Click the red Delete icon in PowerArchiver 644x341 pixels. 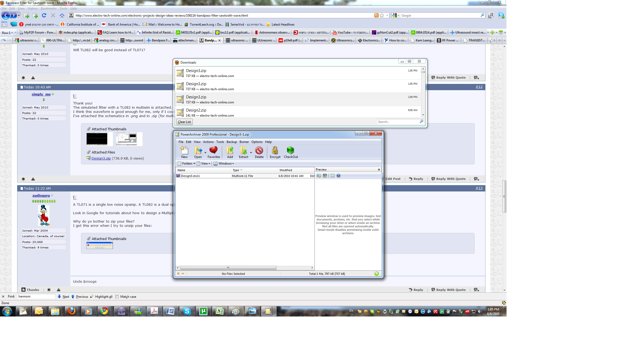click(259, 152)
